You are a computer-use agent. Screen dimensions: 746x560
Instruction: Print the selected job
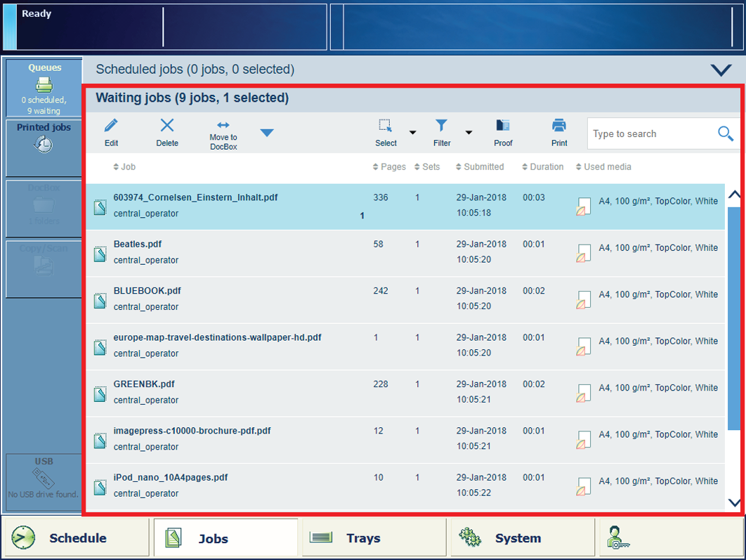point(559,126)
